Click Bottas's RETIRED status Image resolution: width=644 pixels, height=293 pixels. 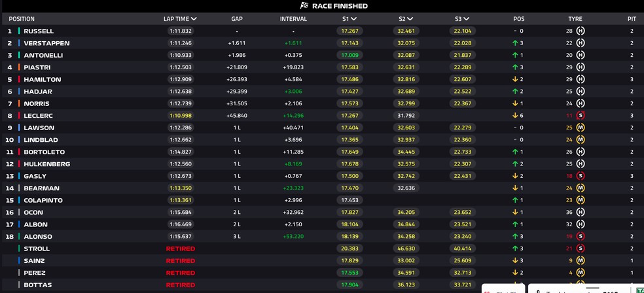[x=180, y=284]
